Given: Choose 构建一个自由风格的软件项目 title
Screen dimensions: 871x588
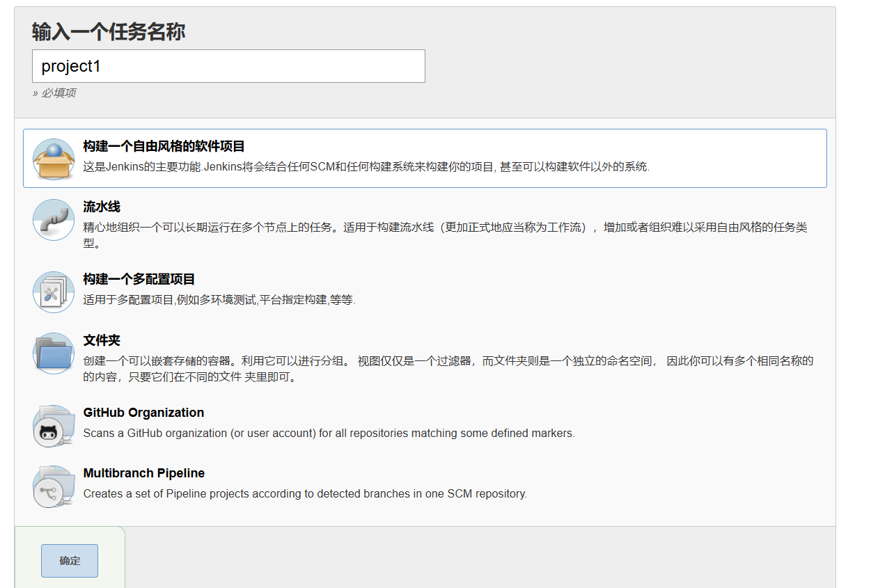Looking at the screenshot, I should click(x=164, y=147).
